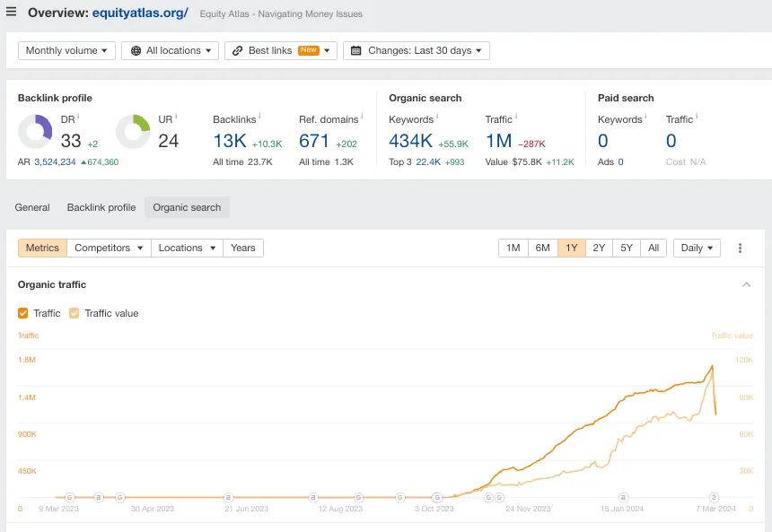
Task: Open the three-dot more options menu
Action: (x=740, y=249)
